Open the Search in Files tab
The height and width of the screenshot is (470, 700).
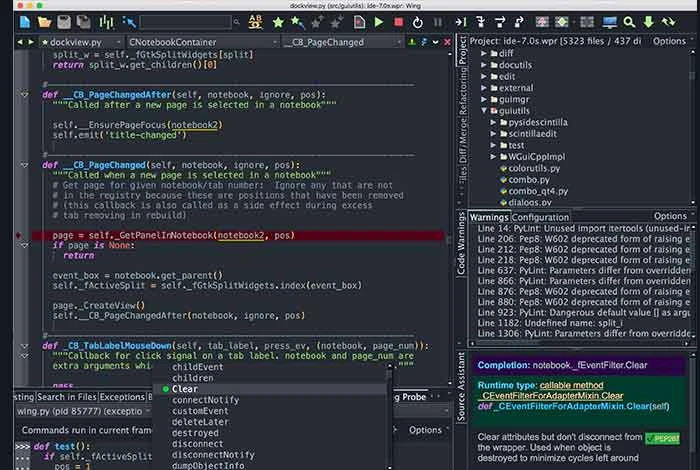tap(67, 397)
